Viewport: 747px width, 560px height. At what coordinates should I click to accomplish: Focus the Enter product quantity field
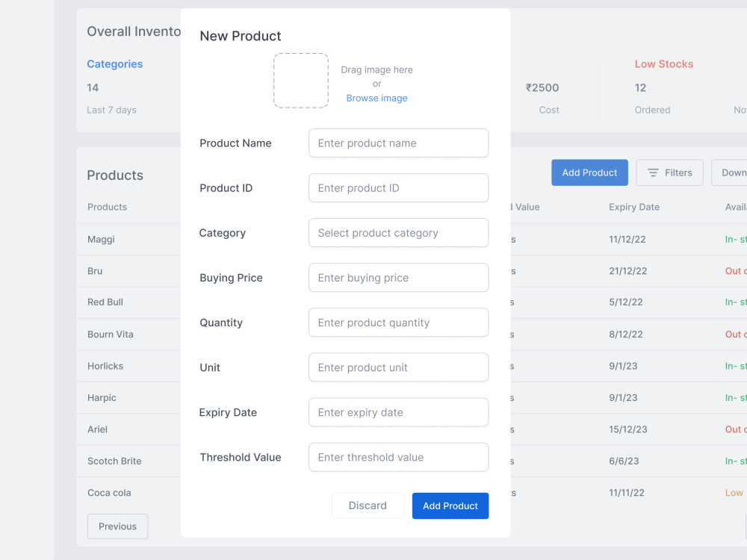coord(398,323)
